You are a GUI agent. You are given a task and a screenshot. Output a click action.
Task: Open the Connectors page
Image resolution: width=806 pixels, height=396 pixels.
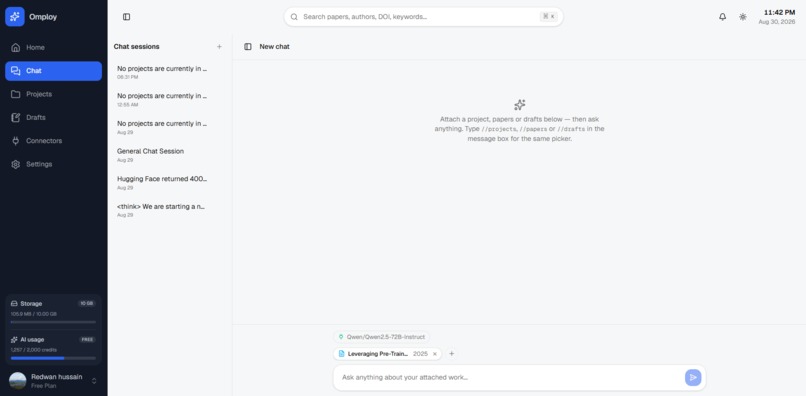53,141
